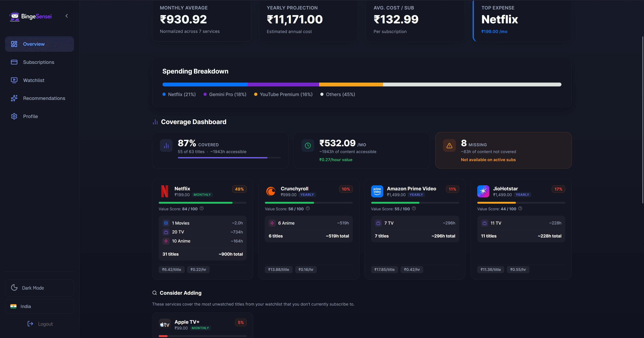Show JioHotstar value score help icon
The height and width of the screenshot is (338, 644).
[520, 208]
